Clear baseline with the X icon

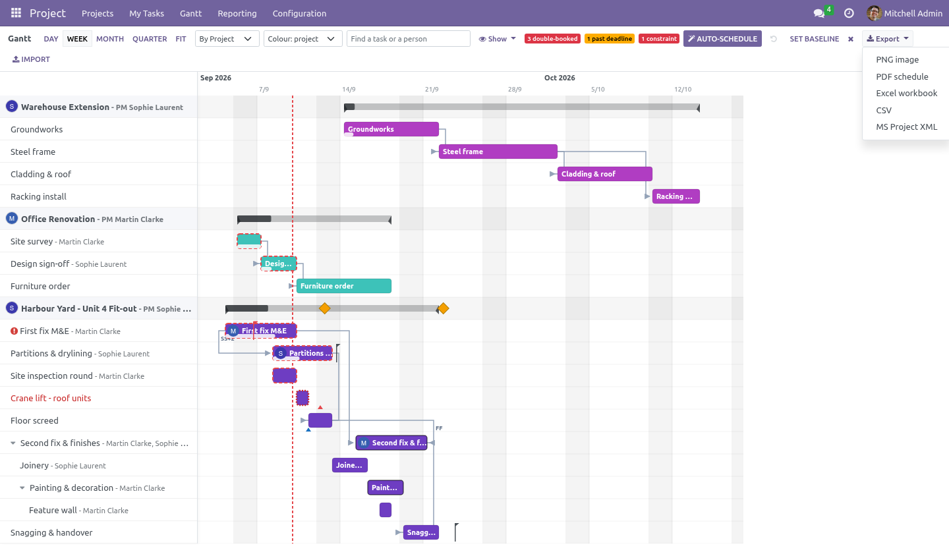pos(851,39)
